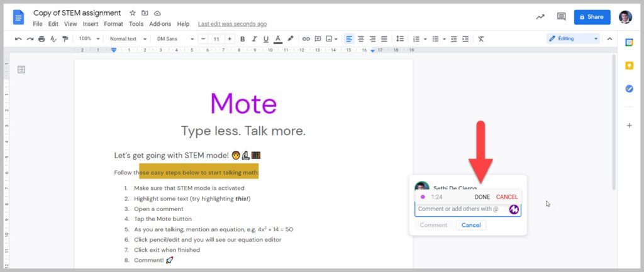This screenshot has height=272, width=644.
Task: Apply a bulleted list
Action: [435, 39]
